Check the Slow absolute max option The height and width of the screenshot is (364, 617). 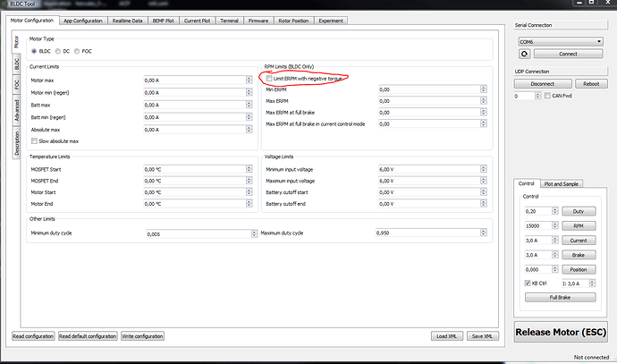pyautogui.click(x=34, y=141)
